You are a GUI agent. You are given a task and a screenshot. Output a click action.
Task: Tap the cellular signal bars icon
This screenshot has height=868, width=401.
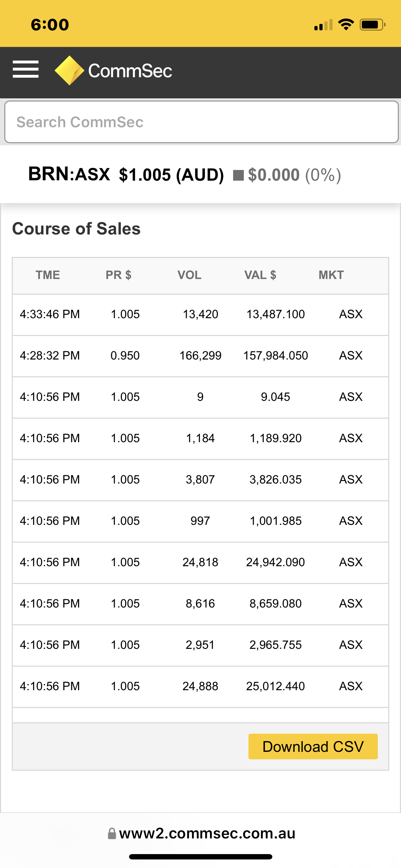pos(323,25)
